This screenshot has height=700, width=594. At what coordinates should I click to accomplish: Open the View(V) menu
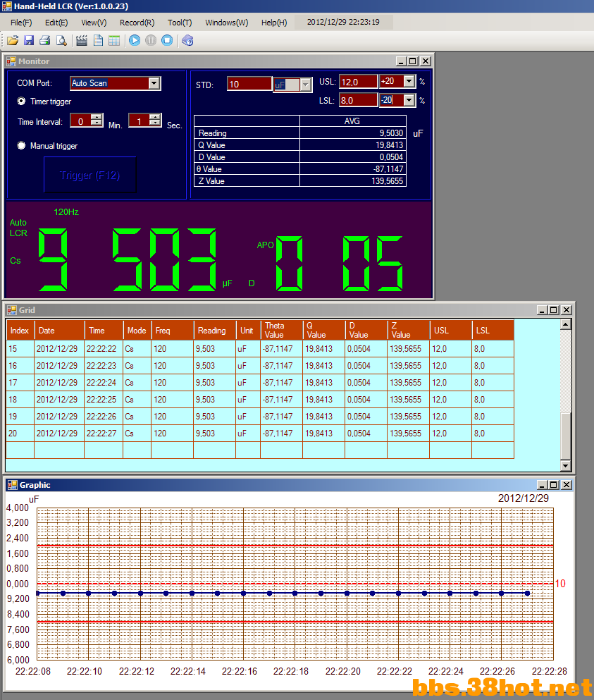[94, 23]
